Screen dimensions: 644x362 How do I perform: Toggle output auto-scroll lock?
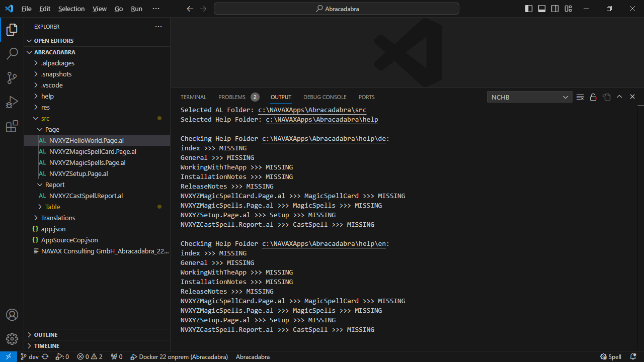(593, 97)
